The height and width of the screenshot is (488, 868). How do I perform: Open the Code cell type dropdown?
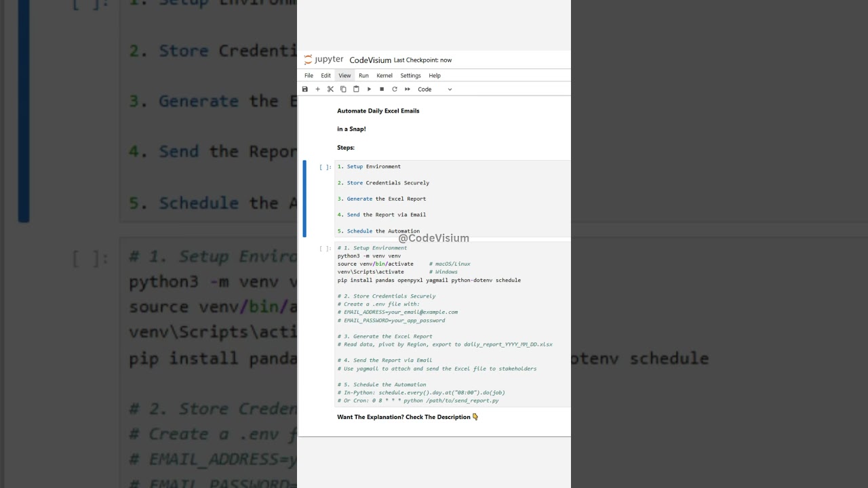tap(435, 89)
